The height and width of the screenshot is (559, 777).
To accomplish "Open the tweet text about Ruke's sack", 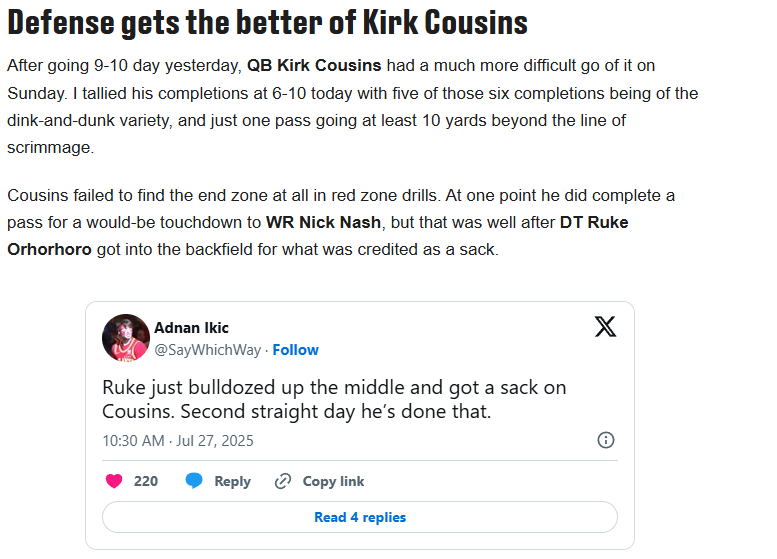I will (334, 399).
